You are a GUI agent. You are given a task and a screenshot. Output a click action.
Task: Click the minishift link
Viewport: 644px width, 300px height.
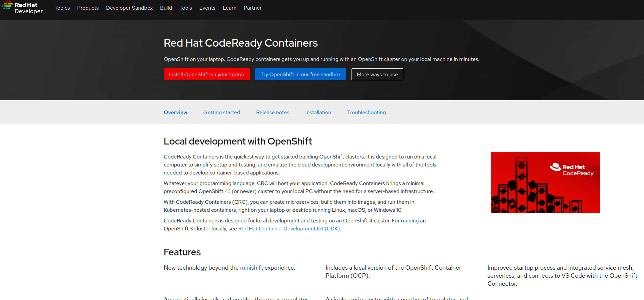[x=251, y=268]
